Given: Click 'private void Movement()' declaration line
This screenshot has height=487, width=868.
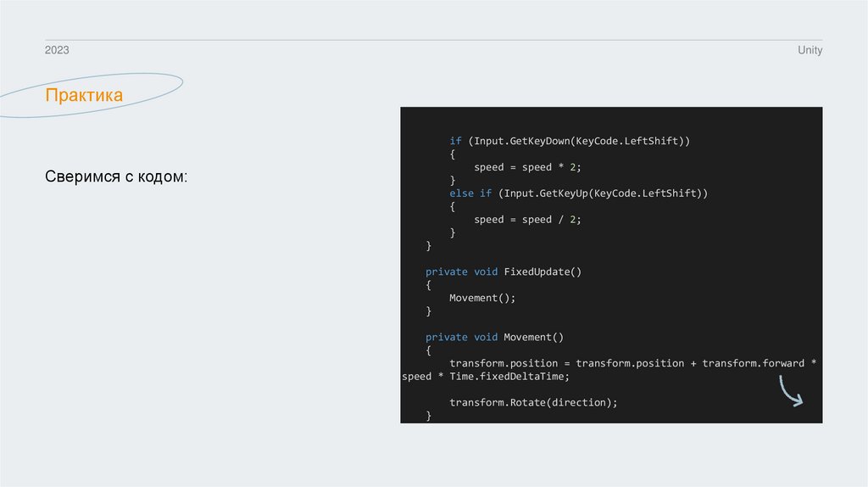Looking at the screenshot, I should pyautogui.click(x=494, y=337).
